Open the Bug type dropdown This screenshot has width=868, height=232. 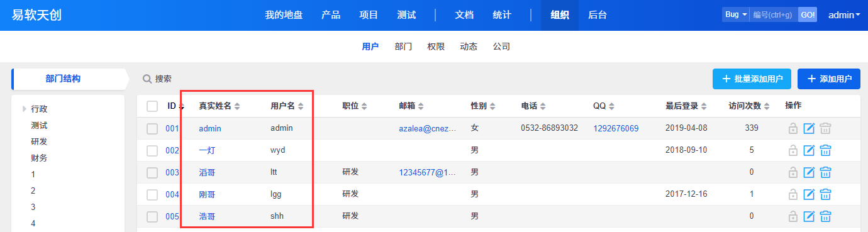[736, 14]
